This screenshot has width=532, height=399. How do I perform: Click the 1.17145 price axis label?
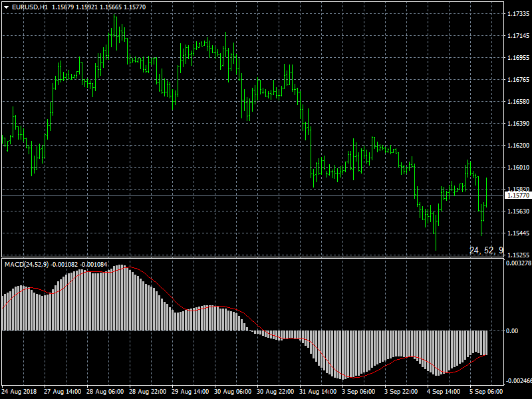(x=518, y=36)
